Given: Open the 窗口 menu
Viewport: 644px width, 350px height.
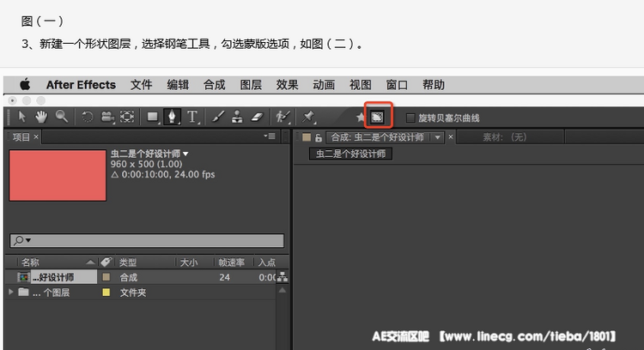Looking at the screenshot, I should pyautogui.click(x=397, y=85).
